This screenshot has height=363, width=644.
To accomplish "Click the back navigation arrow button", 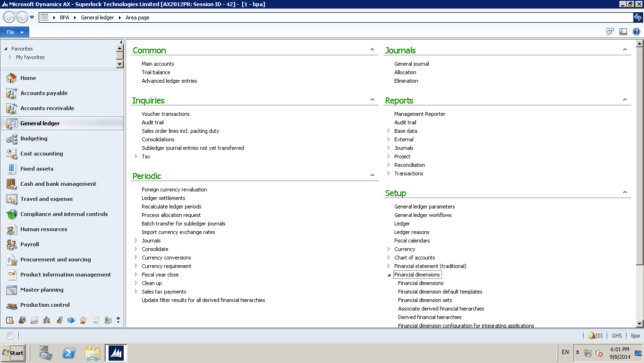I will point(9,17).
